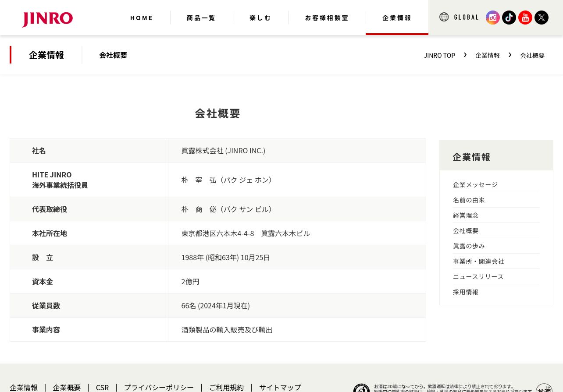This screenshot has width=563, height=392.
Task: Click the 本社所在地 row label
Action: 50,233
